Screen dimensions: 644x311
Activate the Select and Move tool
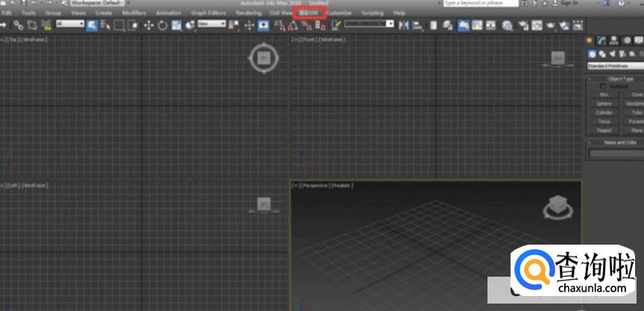(x=148, y=25)
